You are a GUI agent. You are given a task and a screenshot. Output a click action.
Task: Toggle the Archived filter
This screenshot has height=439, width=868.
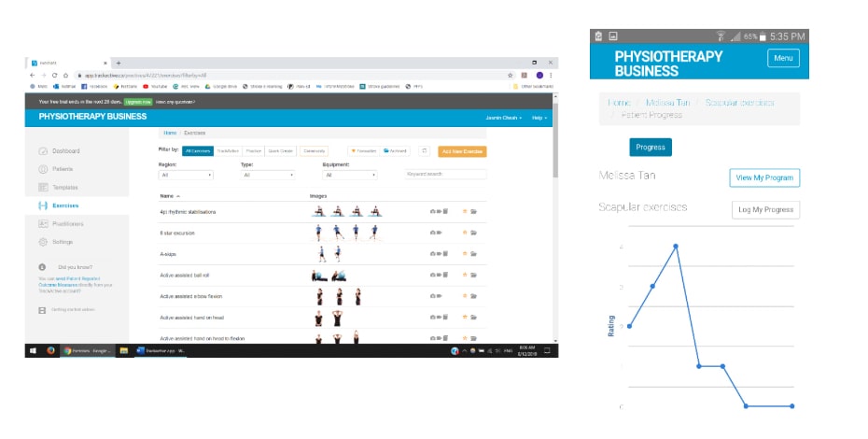(395, 150)
